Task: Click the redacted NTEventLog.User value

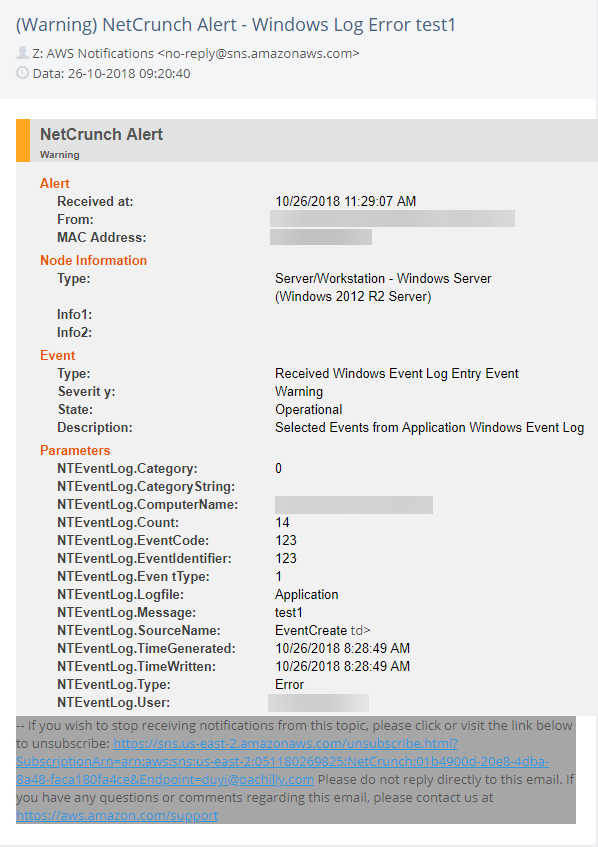Action: click(x=318, y=703)
